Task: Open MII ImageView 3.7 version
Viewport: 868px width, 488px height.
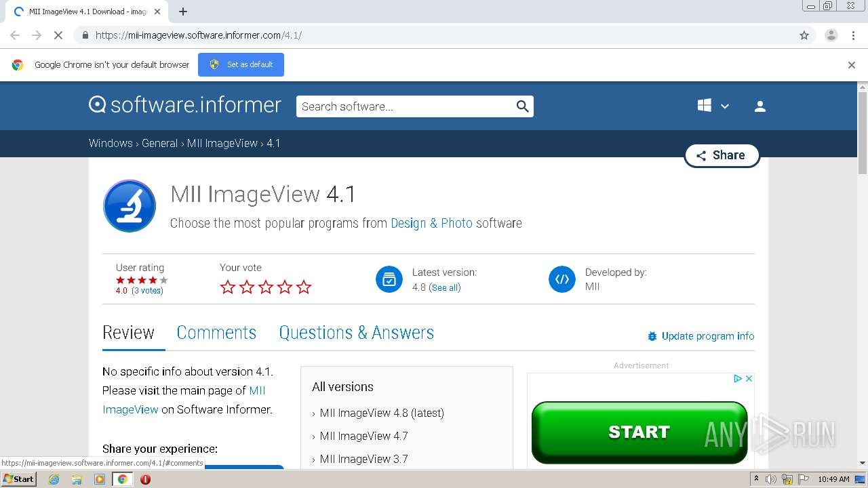Action: point(363,459)
